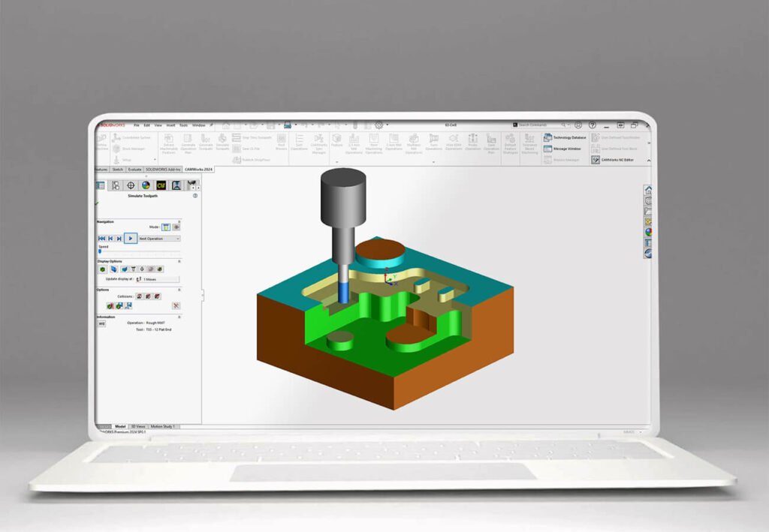Switch the simulation Mode toggle in Navigation

(167, 227)
